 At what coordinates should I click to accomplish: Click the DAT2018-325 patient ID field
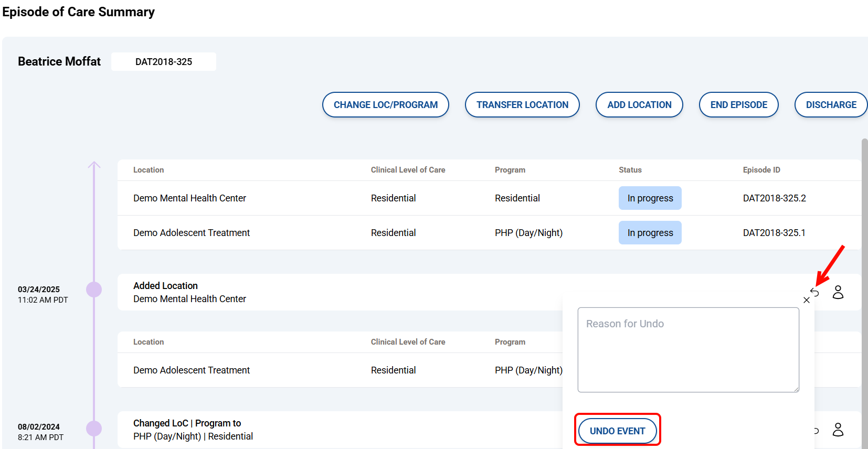164,62
